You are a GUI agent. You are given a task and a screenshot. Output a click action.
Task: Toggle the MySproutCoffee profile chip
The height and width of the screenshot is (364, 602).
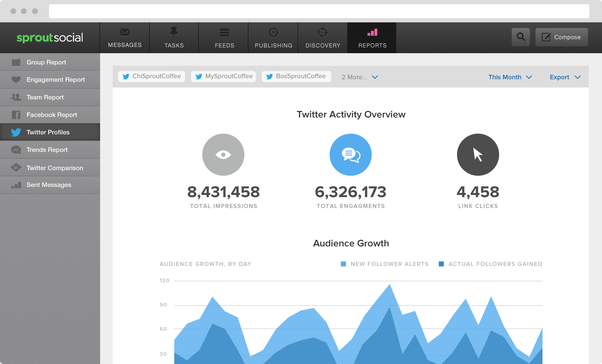click(224, 77)
